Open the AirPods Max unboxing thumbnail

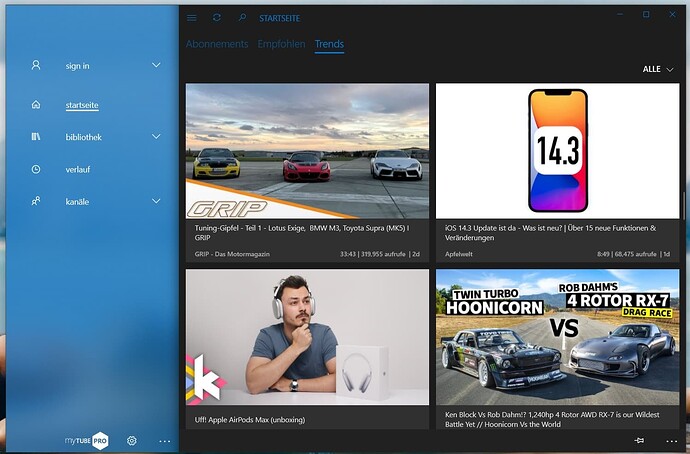307,337
